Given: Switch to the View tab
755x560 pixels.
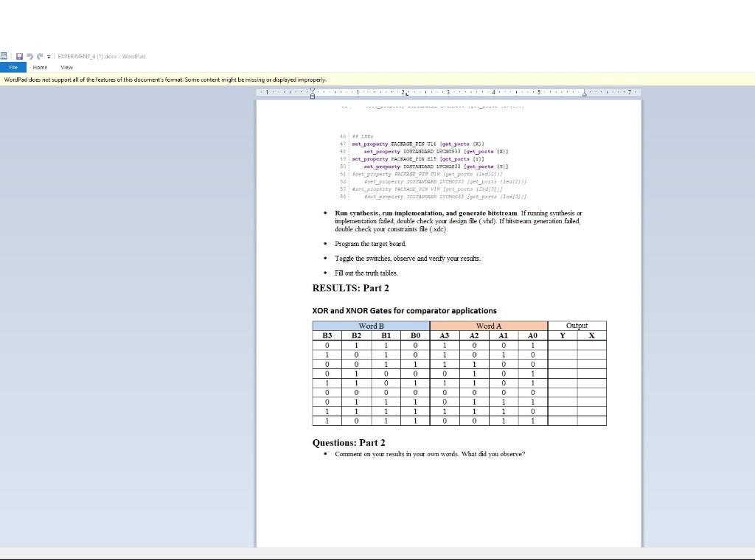Looking at the screenshot, I should [x=66, y=67].
